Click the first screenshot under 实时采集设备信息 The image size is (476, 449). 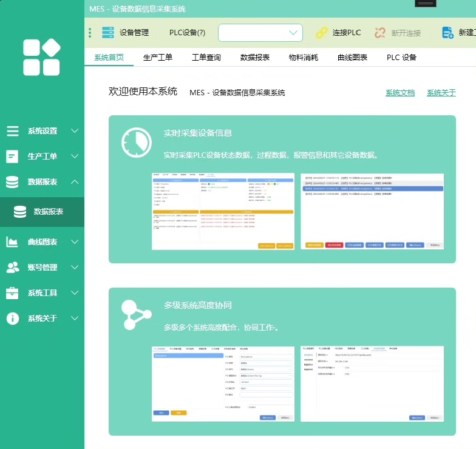coord(223,211)
